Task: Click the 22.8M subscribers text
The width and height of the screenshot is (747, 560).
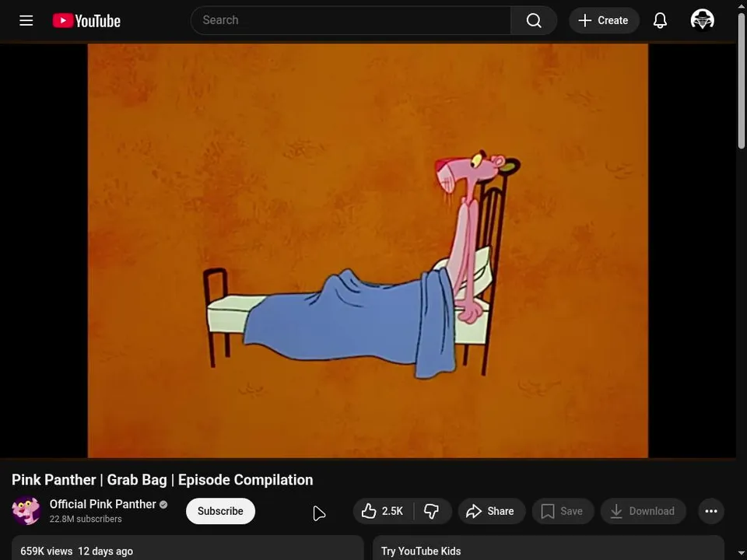Action: (x=86, y=519)
